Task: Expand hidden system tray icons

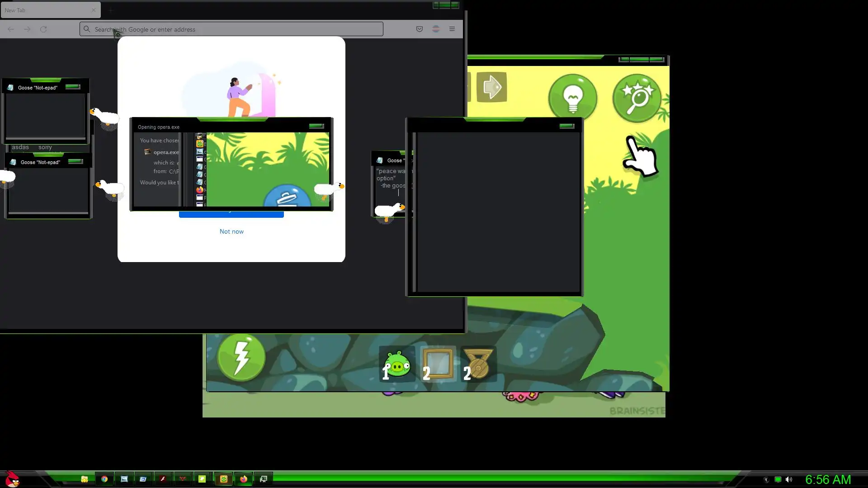Action: point(766,480)
